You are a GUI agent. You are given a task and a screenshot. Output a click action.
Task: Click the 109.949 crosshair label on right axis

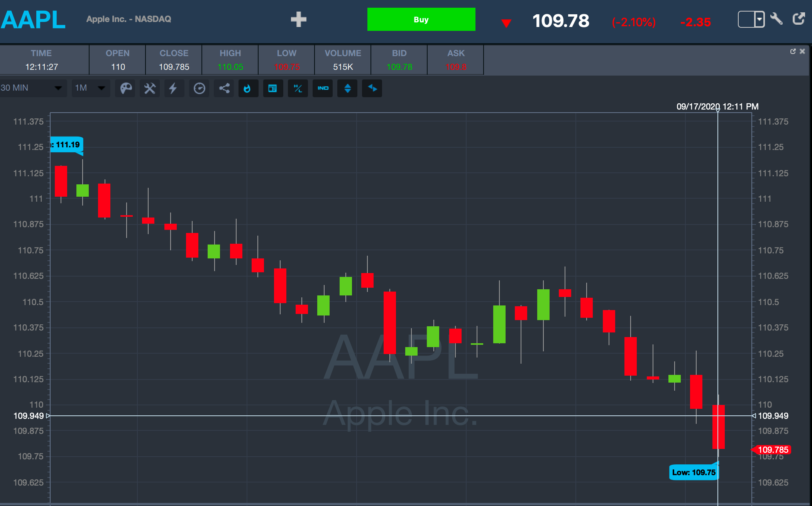pos(773,416)
